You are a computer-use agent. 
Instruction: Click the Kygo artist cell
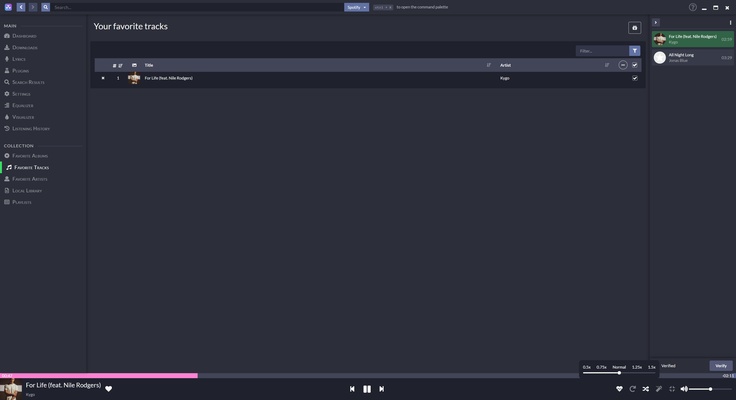(x=505, y=78)
